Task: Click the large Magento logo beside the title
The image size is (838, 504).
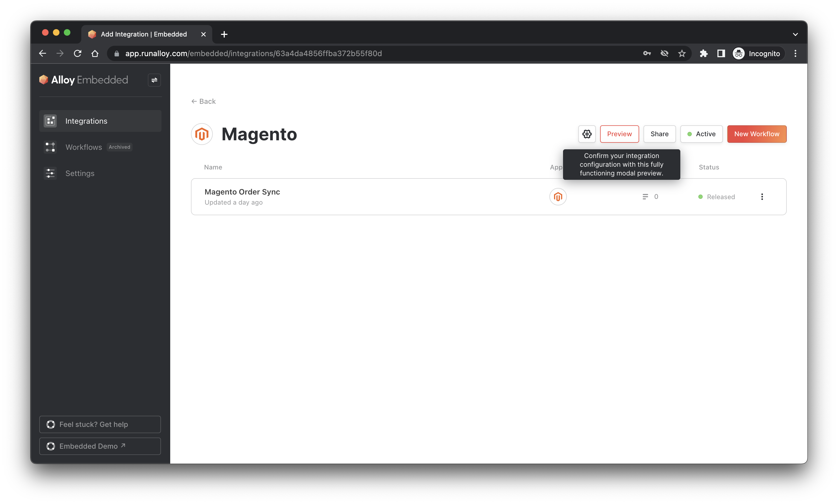Action: click(202, 134)
